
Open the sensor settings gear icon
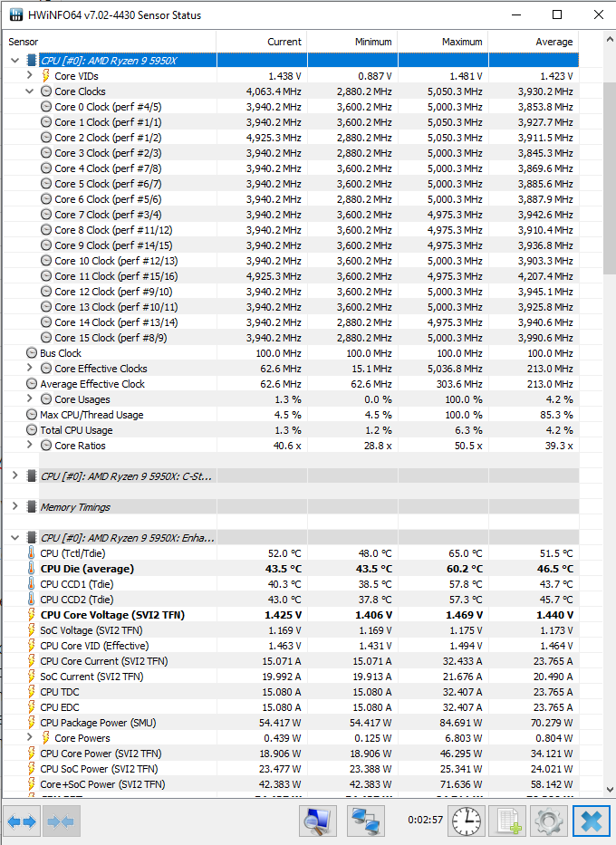pos(548,821)
